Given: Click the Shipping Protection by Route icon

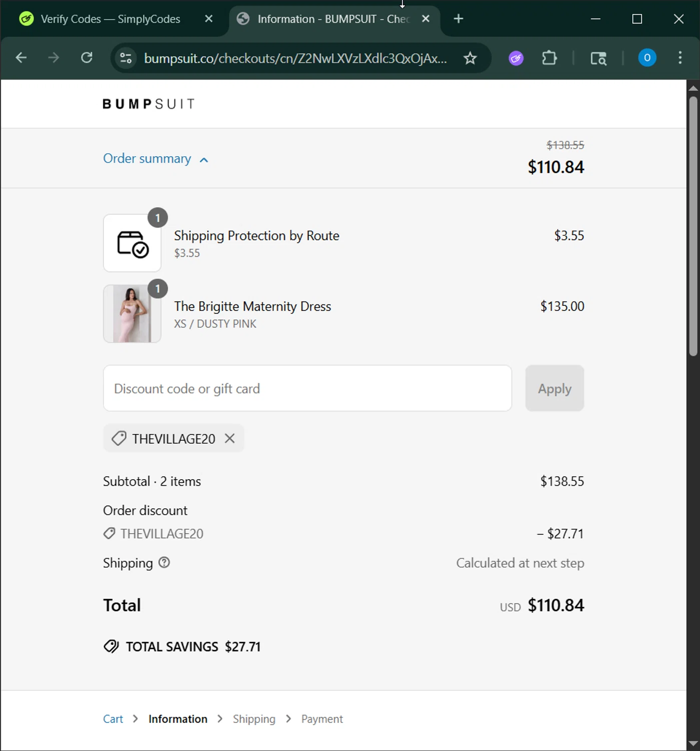Looking at the screenshot, I should (132, 243).
